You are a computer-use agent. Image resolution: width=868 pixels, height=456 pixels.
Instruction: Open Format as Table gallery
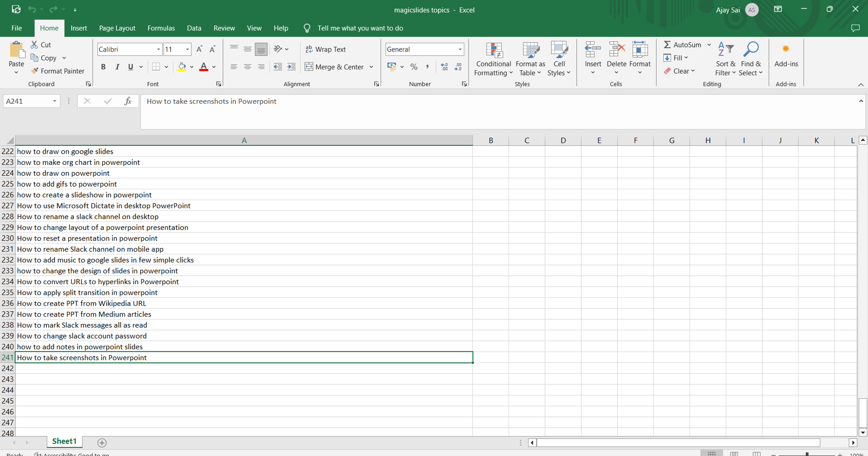coord(530,59)
